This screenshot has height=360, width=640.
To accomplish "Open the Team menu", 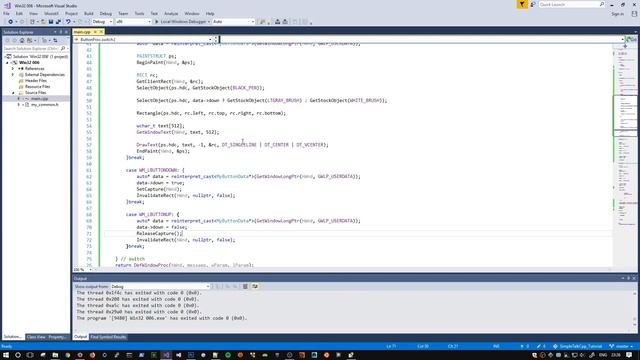I will point(123,13).
